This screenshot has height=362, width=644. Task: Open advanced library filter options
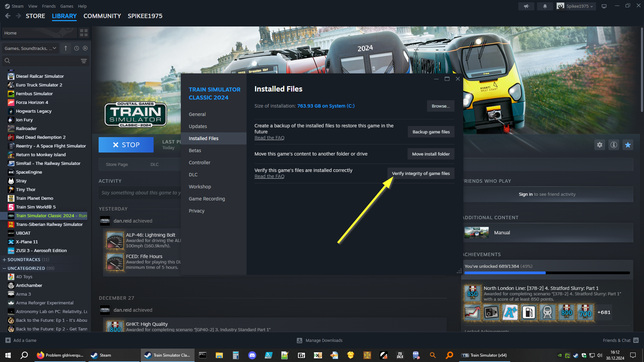tap(84, 61)
